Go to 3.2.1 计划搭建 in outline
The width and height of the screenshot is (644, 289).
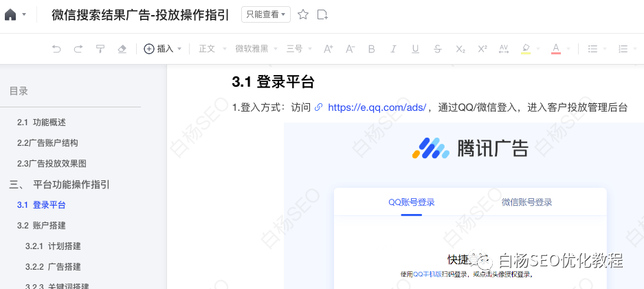pyautogui.click(x=53, y=246)
